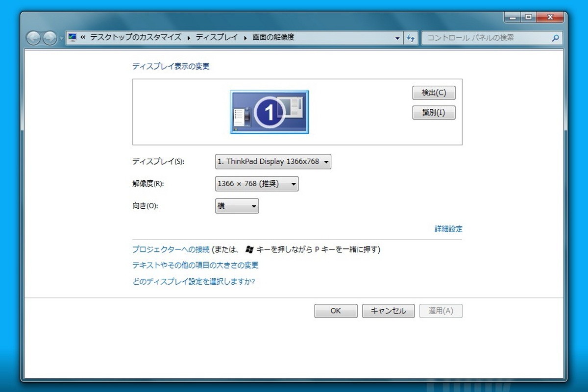
Task: Click どのディスプレイ設定を選択しますか? help link
Action: click(x=194, y=281)
